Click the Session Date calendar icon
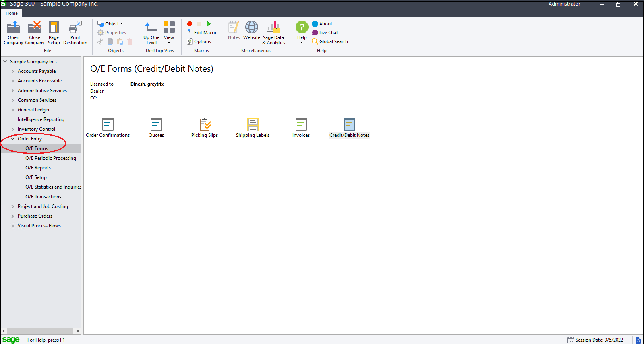Image resolution: width=644 pixels, height=344 pixels. coord(571,340)
